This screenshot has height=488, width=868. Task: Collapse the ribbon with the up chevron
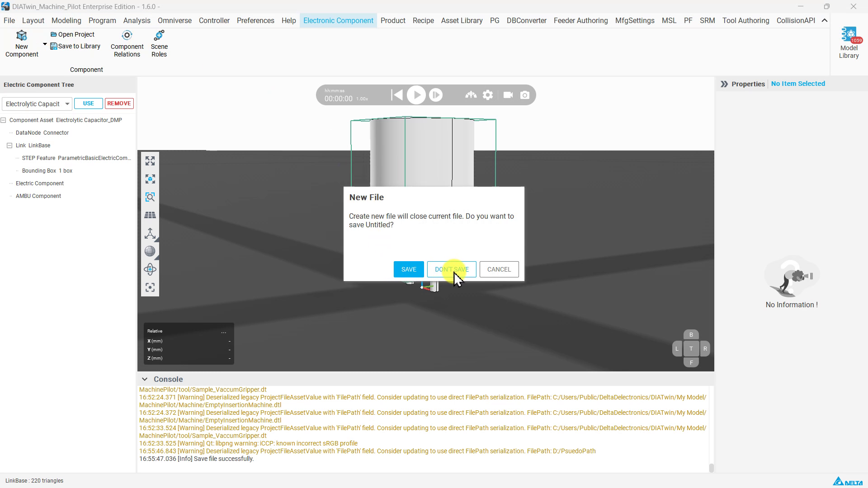825,21
